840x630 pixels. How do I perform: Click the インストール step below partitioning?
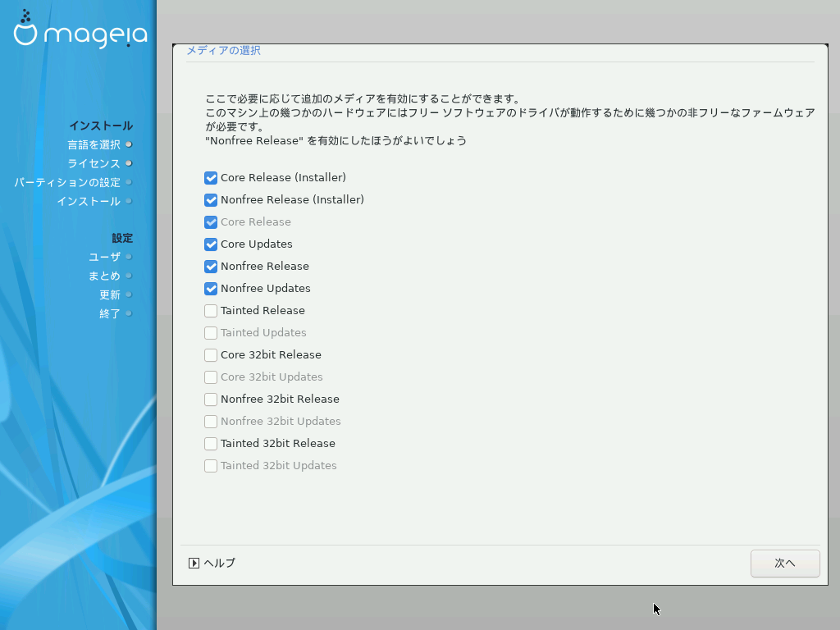[x=89, y=202]
